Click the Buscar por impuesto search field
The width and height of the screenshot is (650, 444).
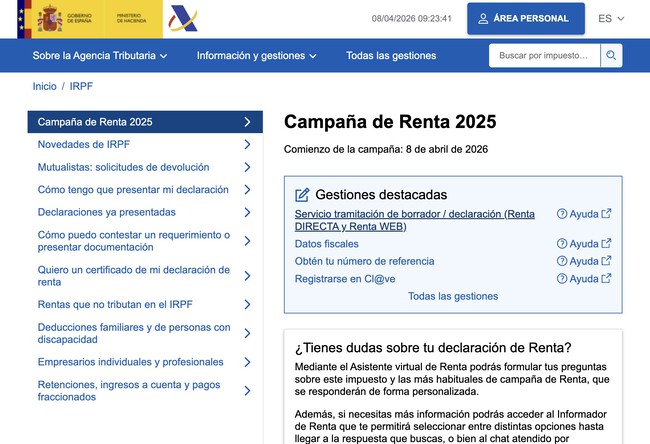tap(544, 55)
